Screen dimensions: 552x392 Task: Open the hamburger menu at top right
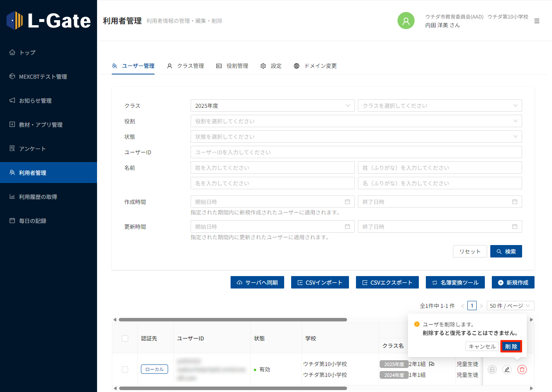click(536, 21)
